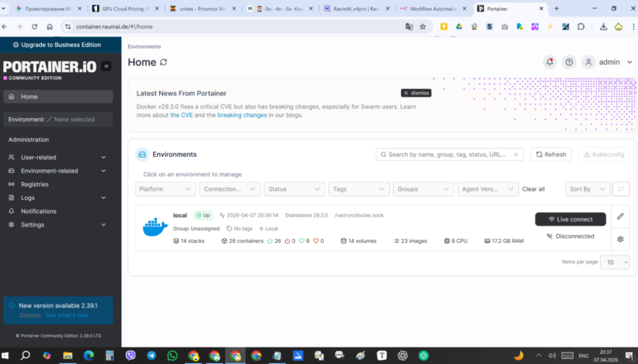Viewport: 638px width, 364px height.
Task: Click the bookmark star in address bar
Action: click(423, 27)
